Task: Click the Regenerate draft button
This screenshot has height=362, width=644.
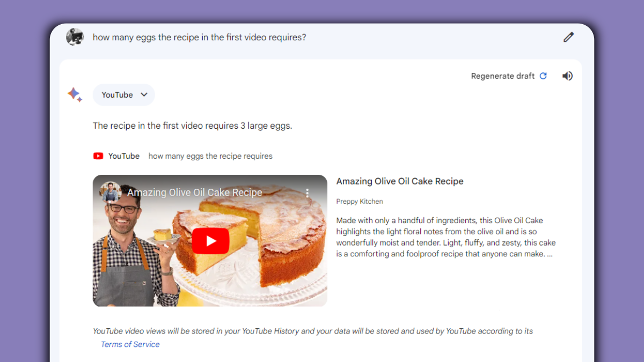Action: pyautogui.click(x=509, y=76)
